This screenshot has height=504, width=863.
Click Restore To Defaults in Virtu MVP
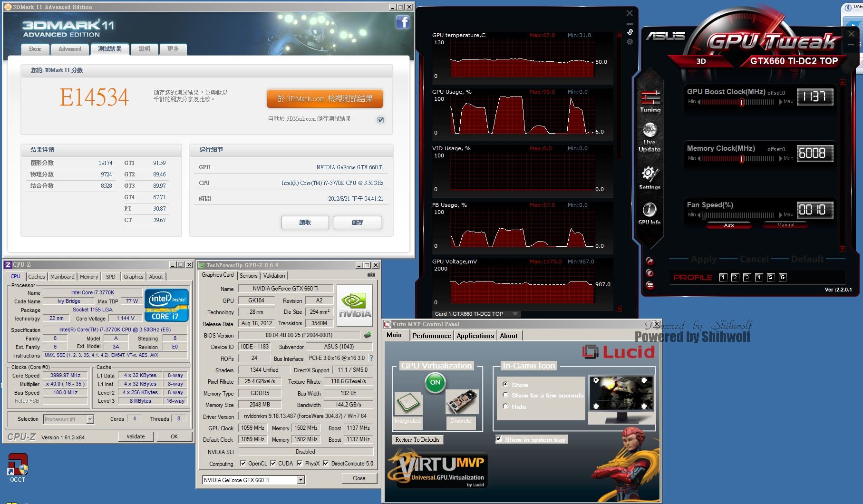[x=417, y=440]
